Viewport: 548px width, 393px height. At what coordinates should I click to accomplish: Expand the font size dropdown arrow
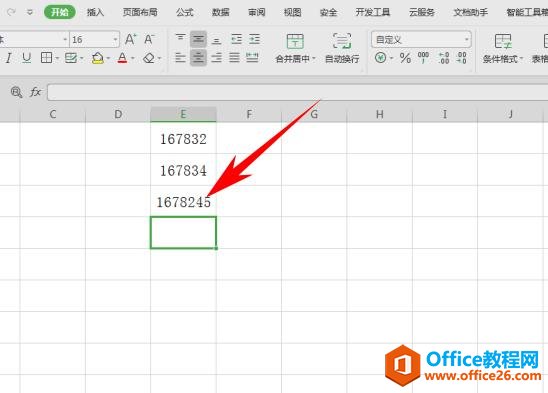pyautogui.click(x=115, y=39)
